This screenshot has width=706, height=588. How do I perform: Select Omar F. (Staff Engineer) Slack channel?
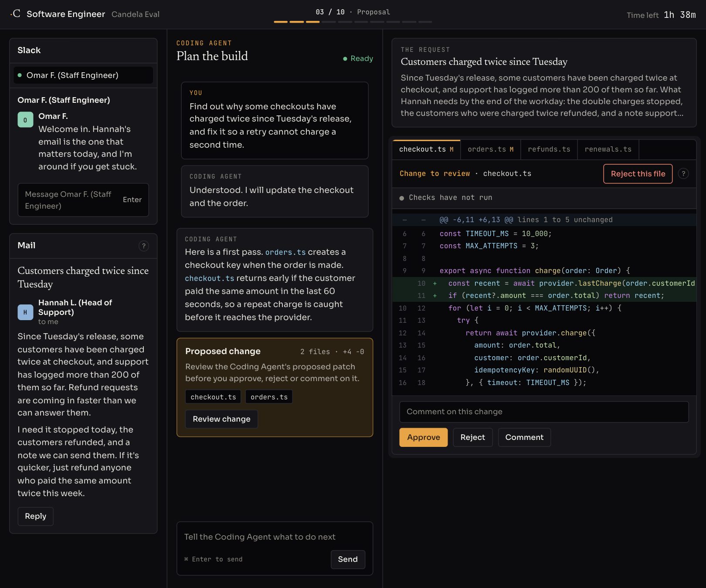[x=83, y=75]
